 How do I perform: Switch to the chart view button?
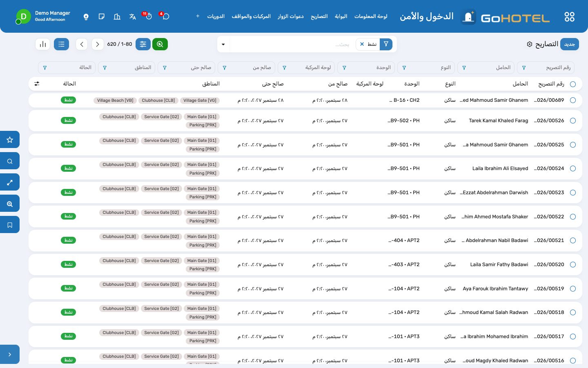[43, 44]
